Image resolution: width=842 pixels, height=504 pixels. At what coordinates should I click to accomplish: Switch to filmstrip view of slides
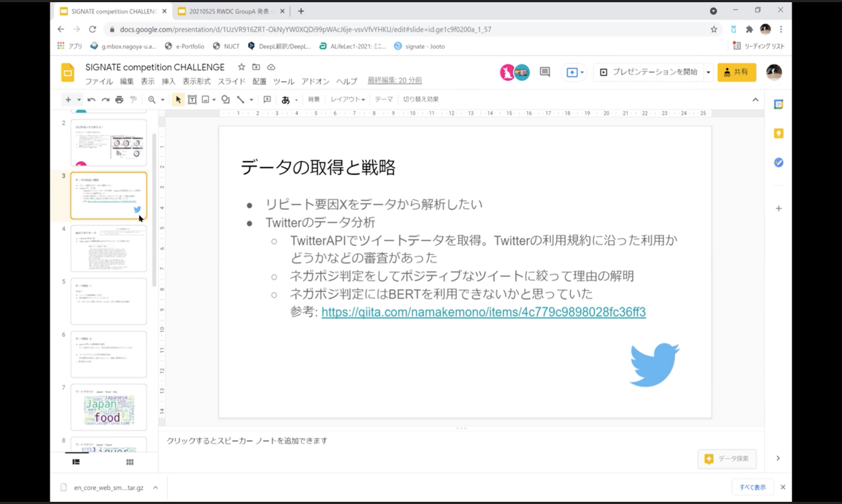click(x=76, y=462)
